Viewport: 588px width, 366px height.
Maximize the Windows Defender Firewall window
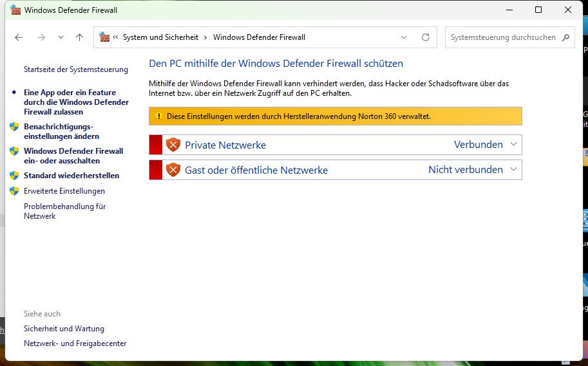coord(538,10)
